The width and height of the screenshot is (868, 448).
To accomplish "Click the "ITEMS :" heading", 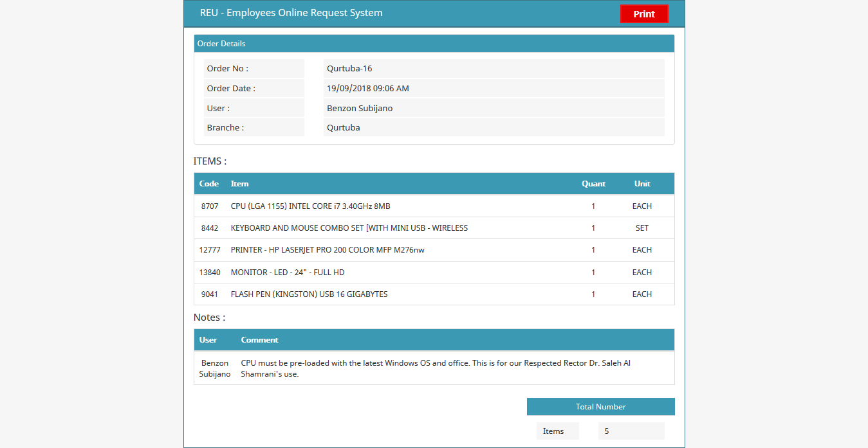I will click(x=210, y=161).
